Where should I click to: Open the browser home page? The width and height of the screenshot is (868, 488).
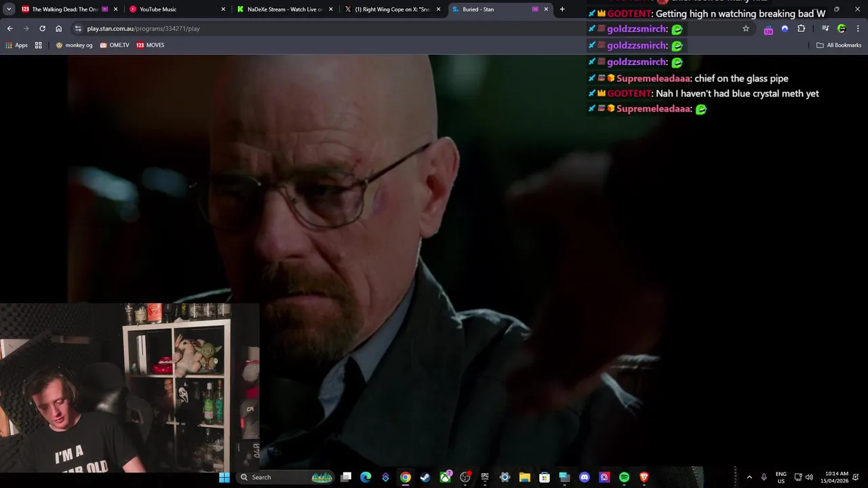click(x=58, y=28)
